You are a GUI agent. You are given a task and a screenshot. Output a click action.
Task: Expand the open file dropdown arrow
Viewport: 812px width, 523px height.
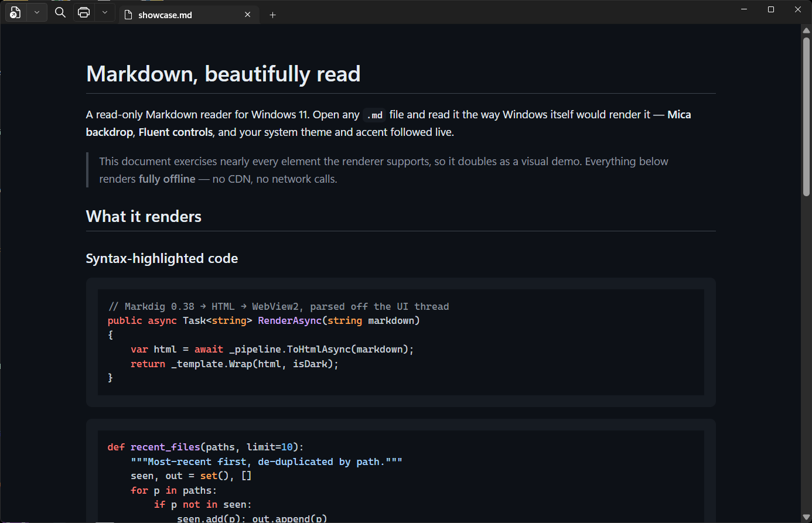pyautogui.click(x=37, y=12)
